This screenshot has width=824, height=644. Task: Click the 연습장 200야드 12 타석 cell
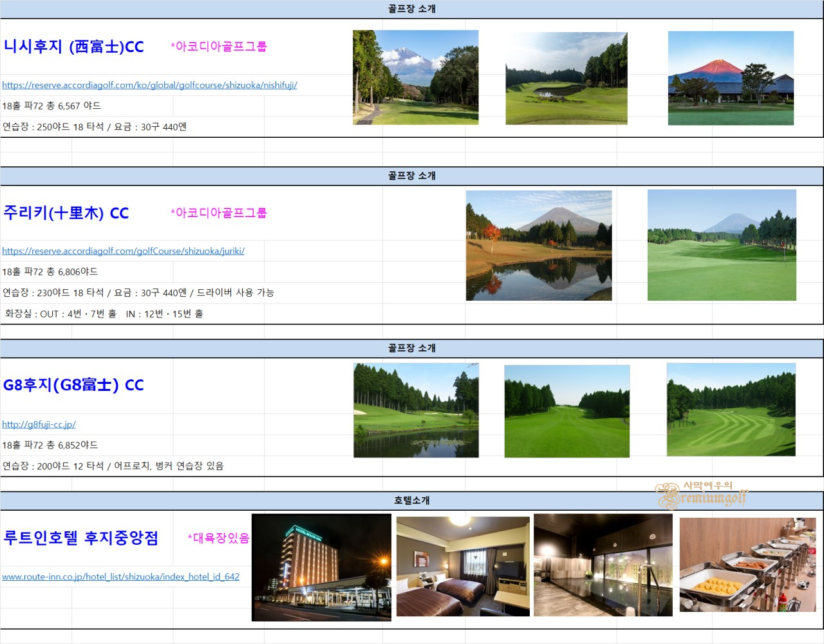pyautogui.click(x=113, y=466)
